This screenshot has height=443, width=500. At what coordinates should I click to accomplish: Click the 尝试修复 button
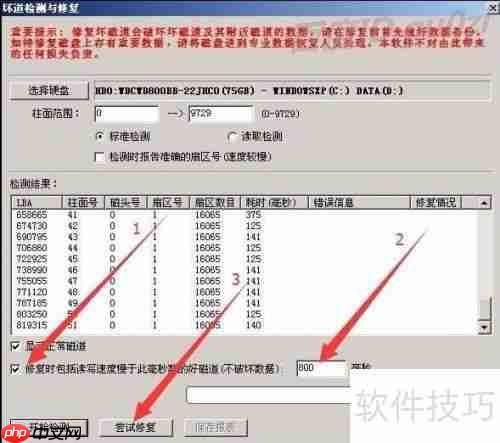135,427
